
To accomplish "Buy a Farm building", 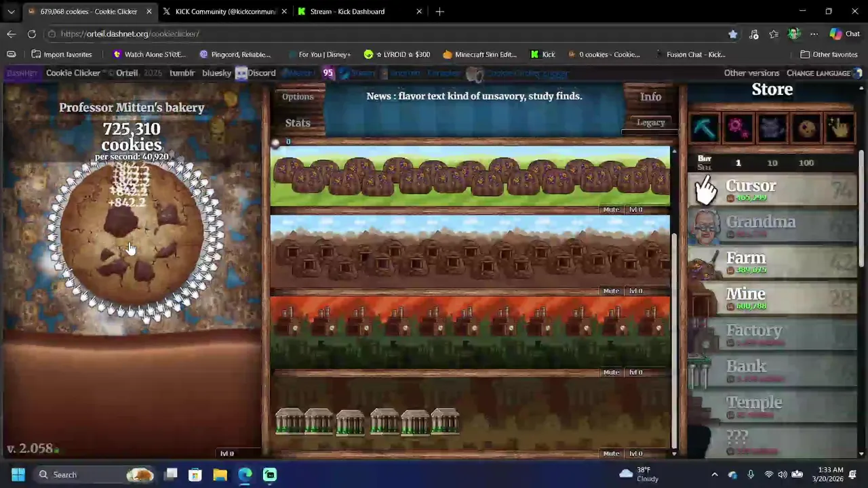I will click(772, 262).
